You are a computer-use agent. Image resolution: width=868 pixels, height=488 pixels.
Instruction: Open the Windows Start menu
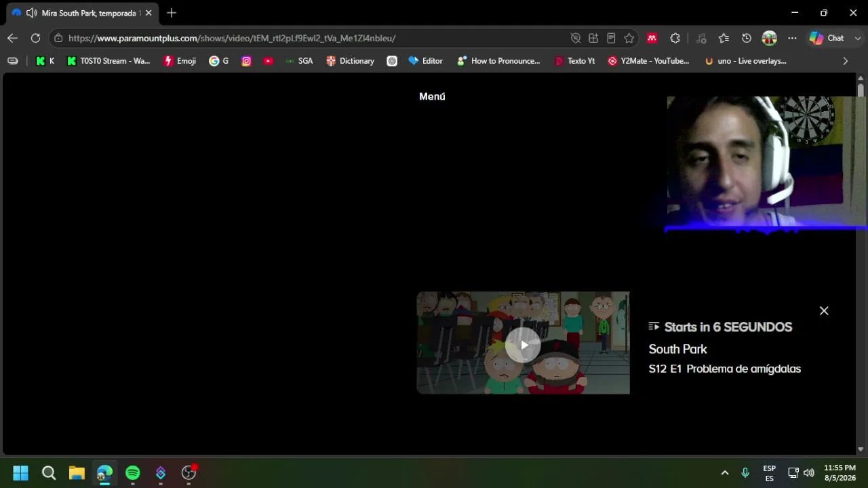[20, 472]
